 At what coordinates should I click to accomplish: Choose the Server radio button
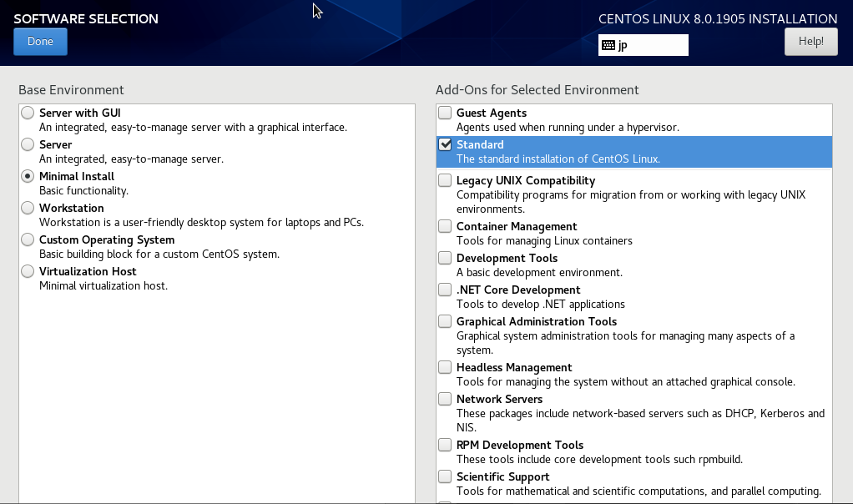click(28, 144)
